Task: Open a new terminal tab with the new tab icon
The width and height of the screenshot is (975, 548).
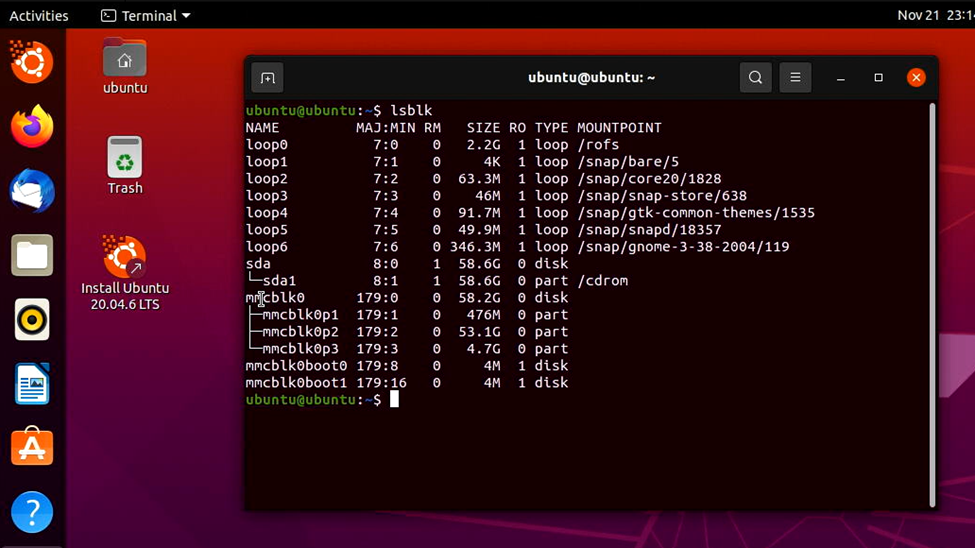Action: 267,78
